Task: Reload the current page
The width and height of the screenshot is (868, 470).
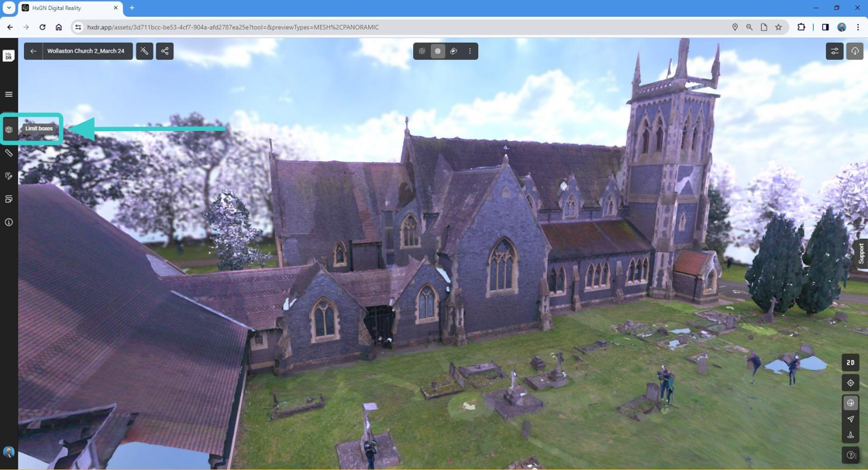Action: point(42,27)
